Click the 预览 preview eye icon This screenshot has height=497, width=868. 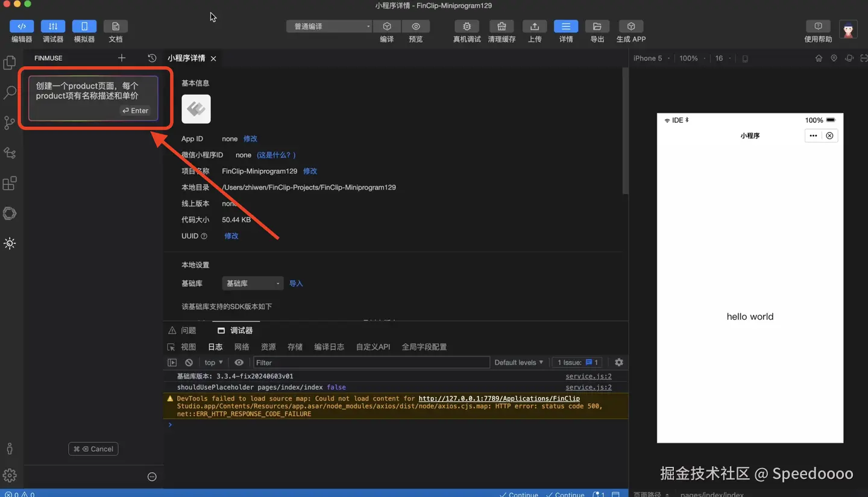(416, 27)
